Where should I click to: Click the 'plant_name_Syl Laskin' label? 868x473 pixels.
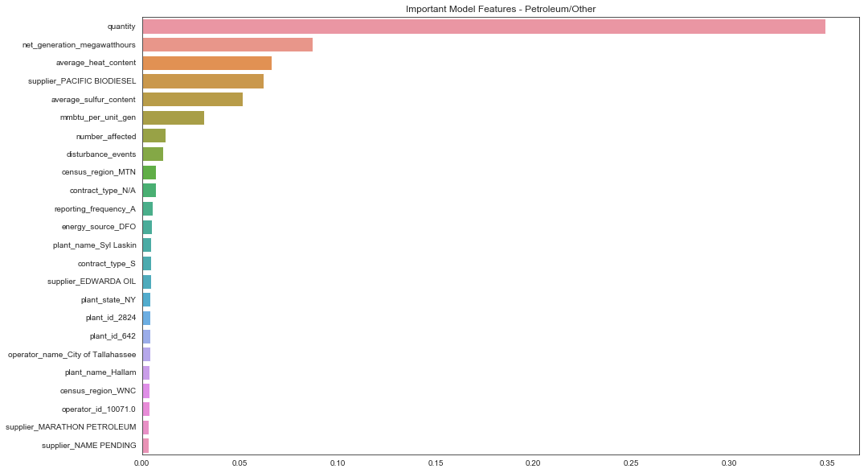pos(94,245)
